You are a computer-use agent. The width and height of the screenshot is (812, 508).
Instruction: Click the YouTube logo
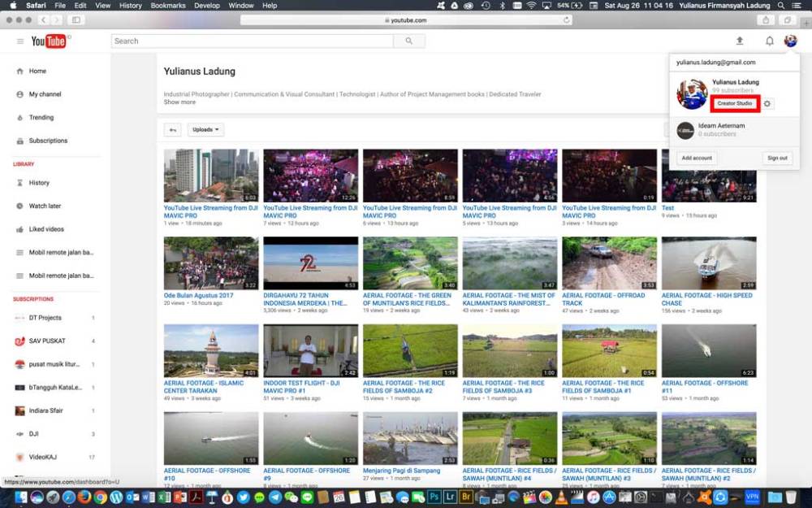(49, 41)
